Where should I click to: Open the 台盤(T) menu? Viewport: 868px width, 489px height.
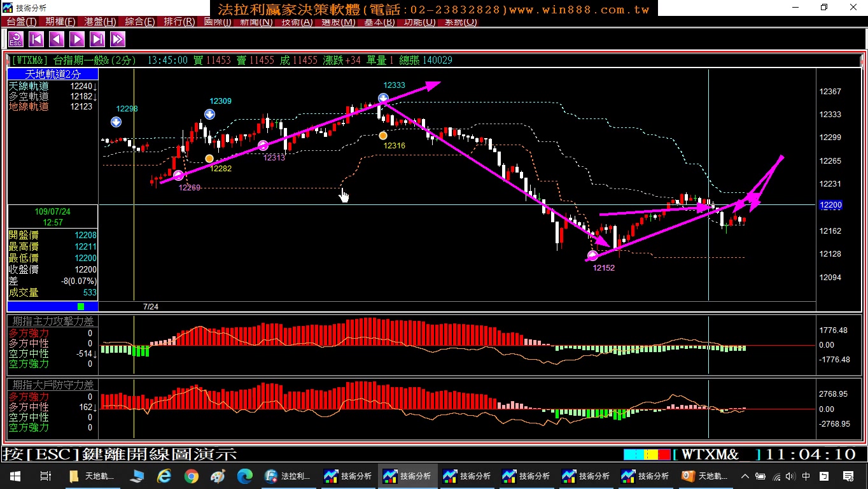click(21, 22)
